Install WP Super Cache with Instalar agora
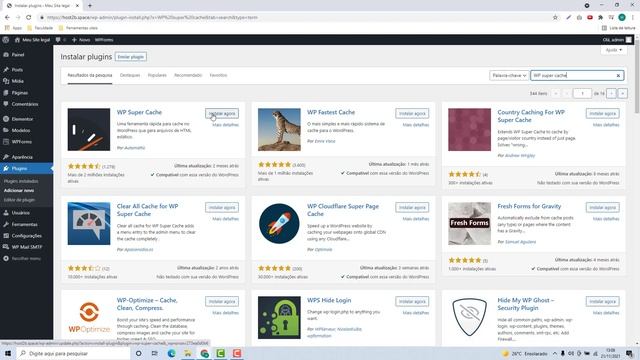This screenshot has width=640, height=360. tap(222, 113)
